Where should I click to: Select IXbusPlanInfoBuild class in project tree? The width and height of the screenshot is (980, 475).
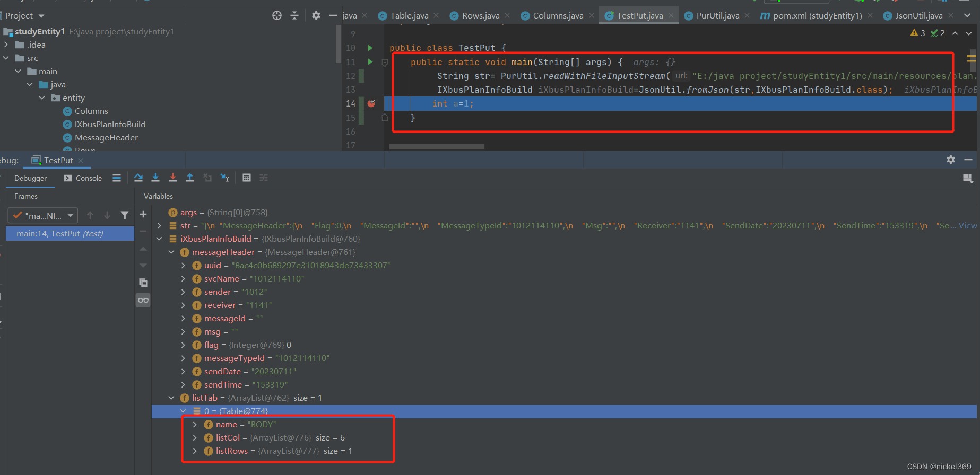coord(110,125)
